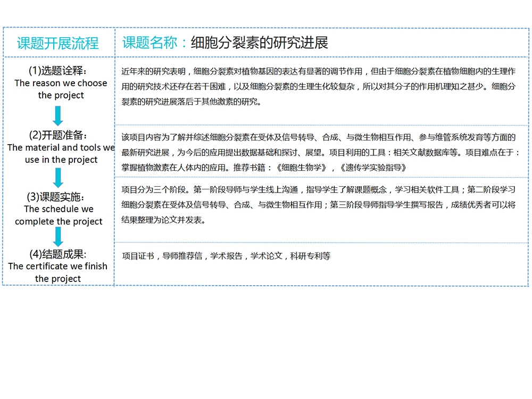Click the arrow between 选题诠释 and 开题准备
The width and height of the screenshot is (532, 399).
(59, 115)
